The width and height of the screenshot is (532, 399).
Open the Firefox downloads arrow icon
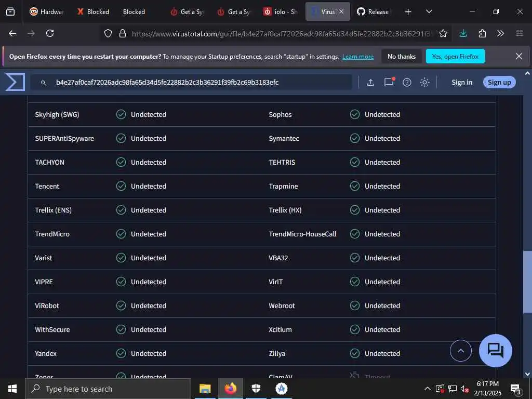point(463,33)
